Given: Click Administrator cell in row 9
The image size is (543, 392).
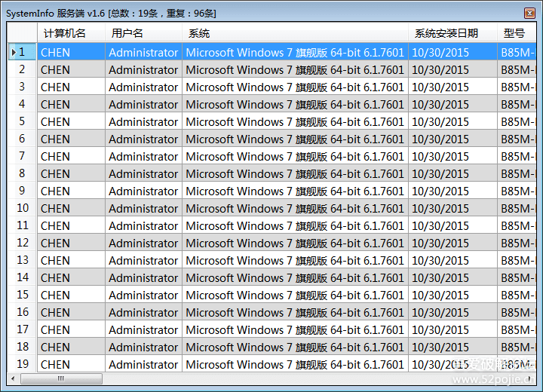Looking at the screenshot, I should point(143,191).
